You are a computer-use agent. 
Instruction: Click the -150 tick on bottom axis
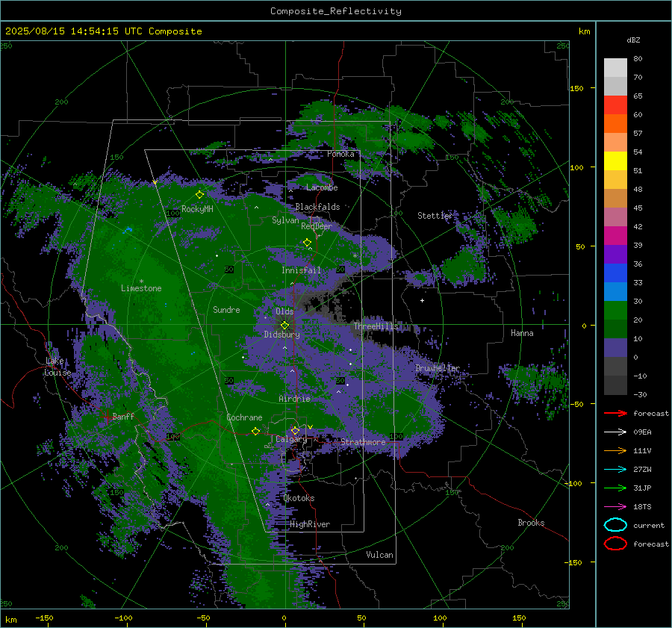point(44,618)
